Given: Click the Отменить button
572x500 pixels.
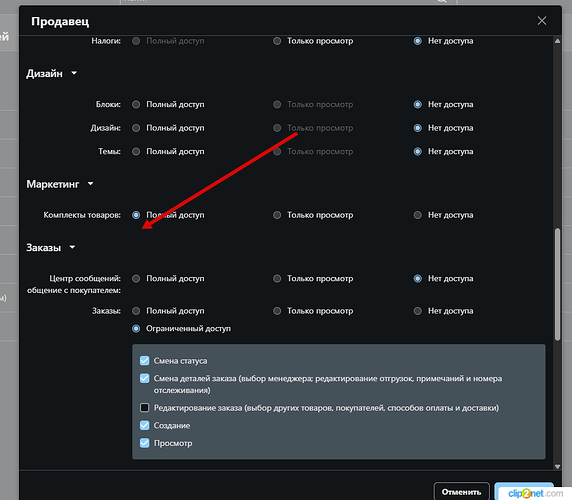Looking at the screenshot, I should (x=461, y=492).
